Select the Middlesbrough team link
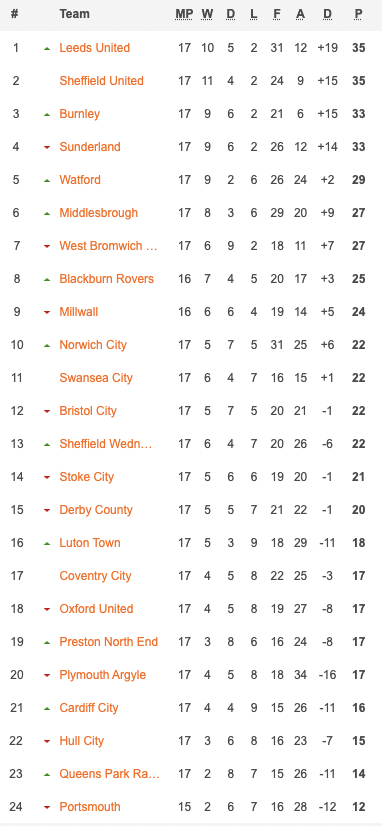 point(99,213)
